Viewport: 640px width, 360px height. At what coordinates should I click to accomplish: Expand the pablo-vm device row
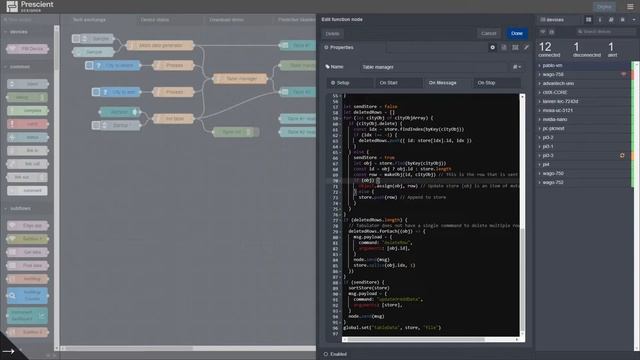[539, 65]
